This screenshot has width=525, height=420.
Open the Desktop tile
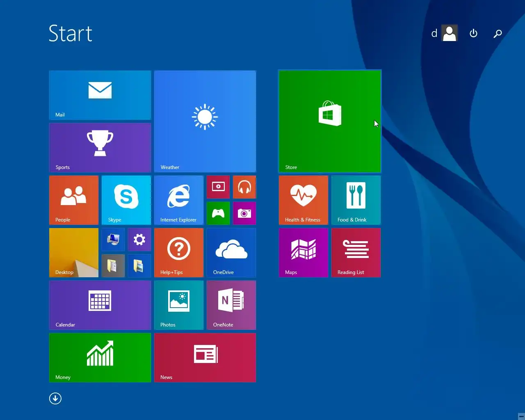[74, 253]
